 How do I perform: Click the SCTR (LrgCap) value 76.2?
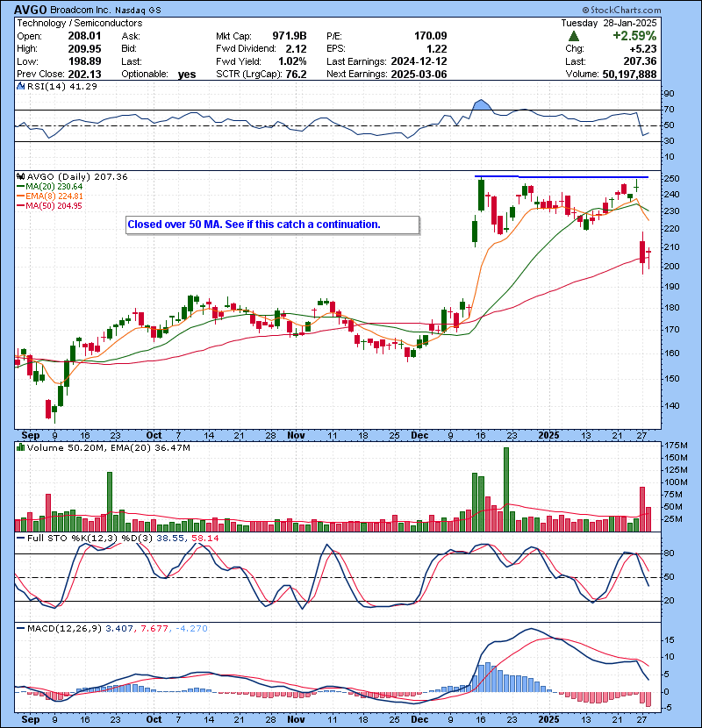[296, 74]
